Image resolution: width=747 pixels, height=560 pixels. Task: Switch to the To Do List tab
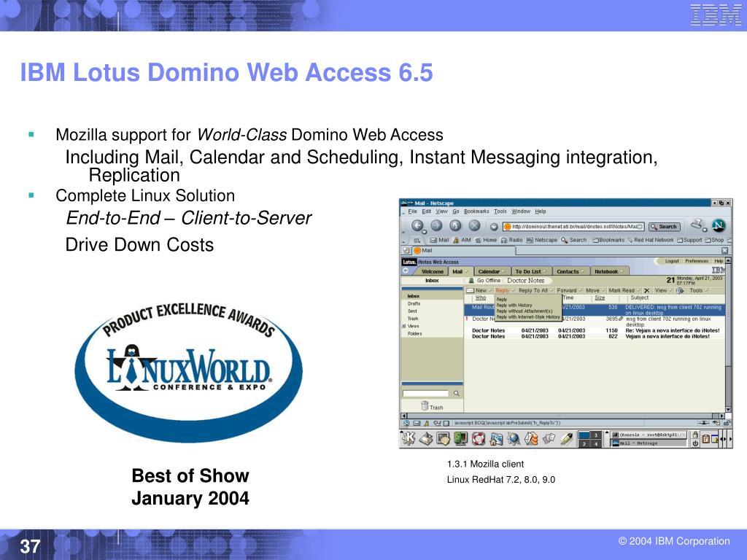(x=531, y=271)
